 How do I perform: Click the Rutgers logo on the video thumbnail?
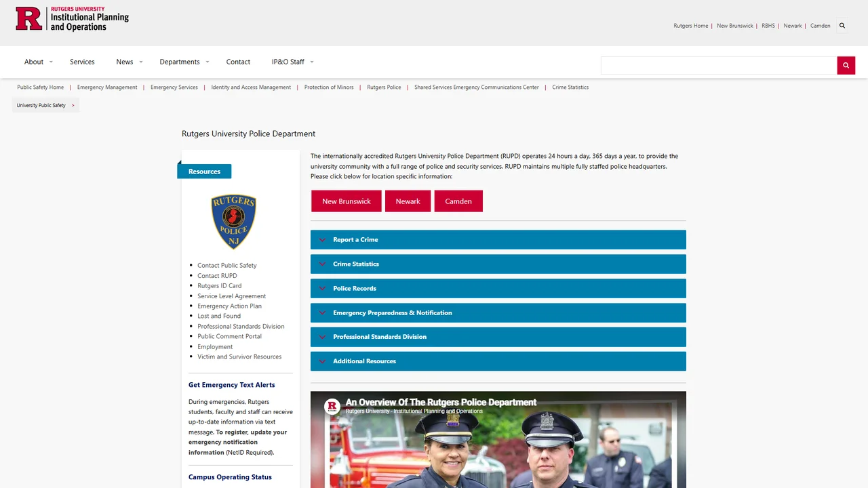(332, 407)
